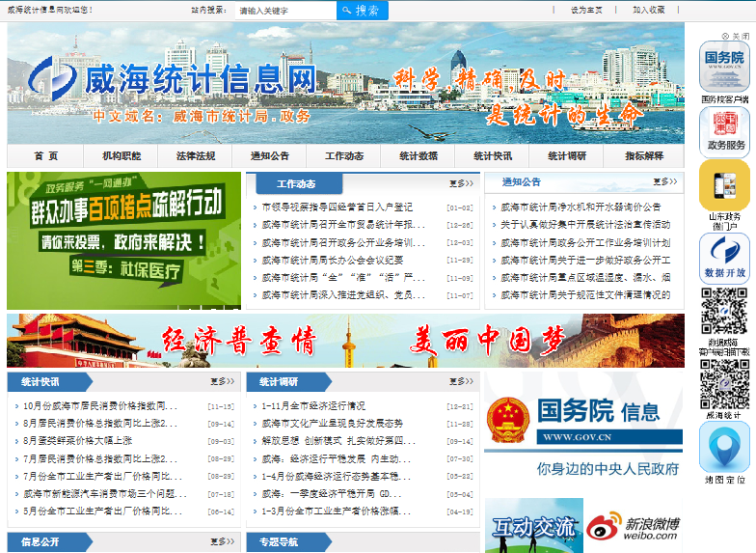Expand 更多 in the 工作动态 panel

coord(461,183)
